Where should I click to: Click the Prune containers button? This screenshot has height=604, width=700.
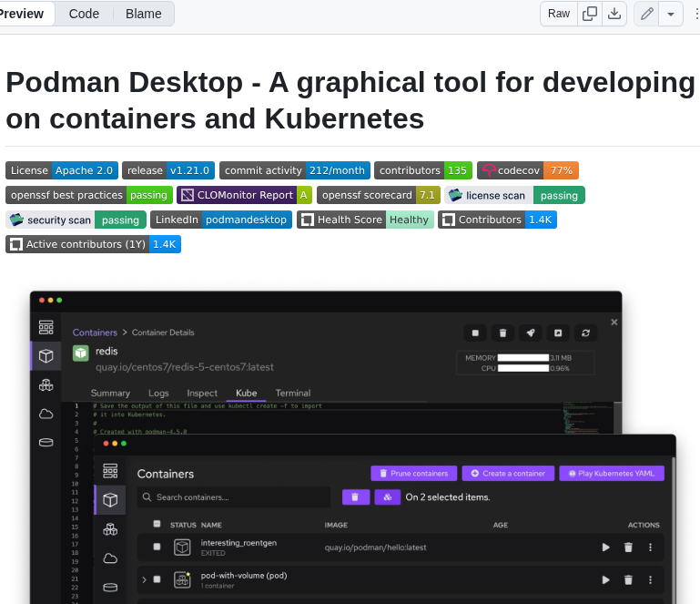point(414,474)
